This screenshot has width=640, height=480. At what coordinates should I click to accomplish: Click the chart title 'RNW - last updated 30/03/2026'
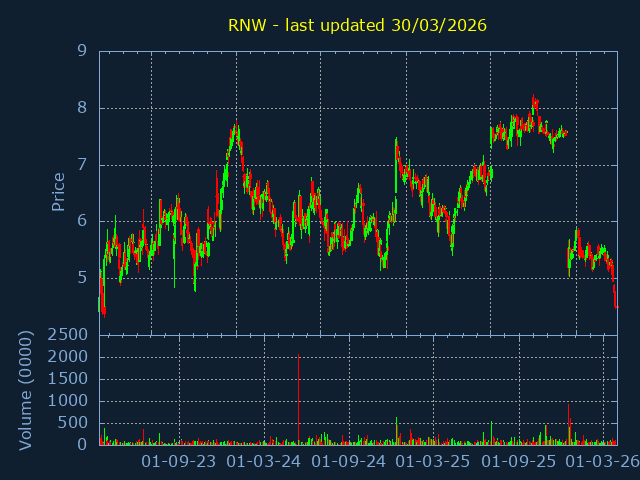(x=357, y=25)
